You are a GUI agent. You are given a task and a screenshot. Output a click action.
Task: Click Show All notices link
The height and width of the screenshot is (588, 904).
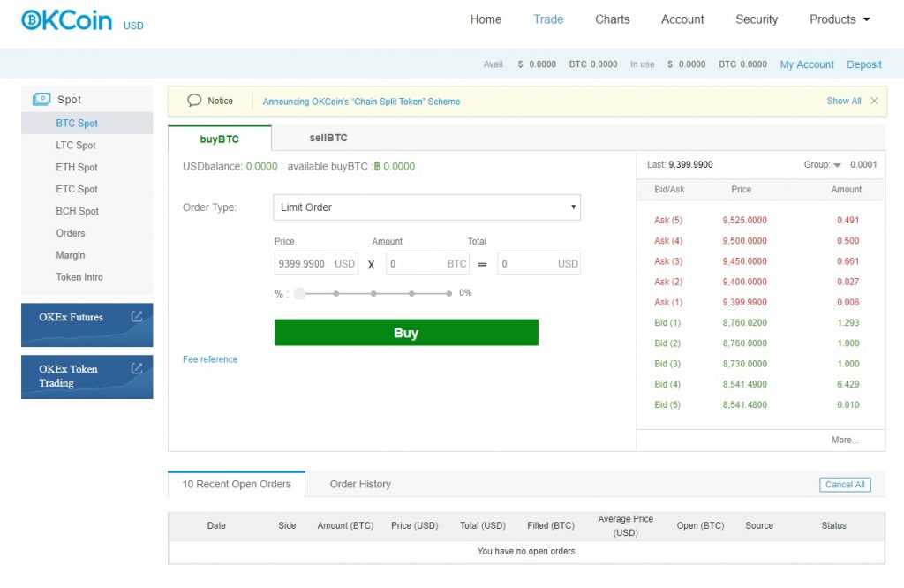(x=843, y=101)
